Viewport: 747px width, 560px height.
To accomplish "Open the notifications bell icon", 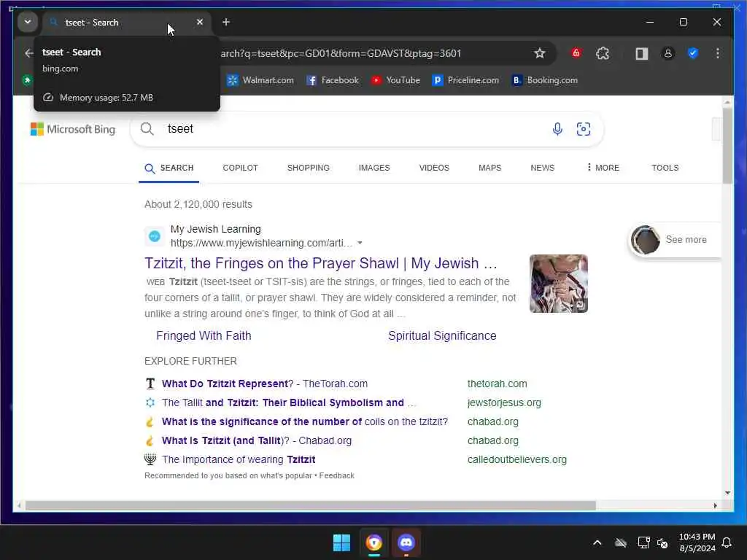I will 727,542.
